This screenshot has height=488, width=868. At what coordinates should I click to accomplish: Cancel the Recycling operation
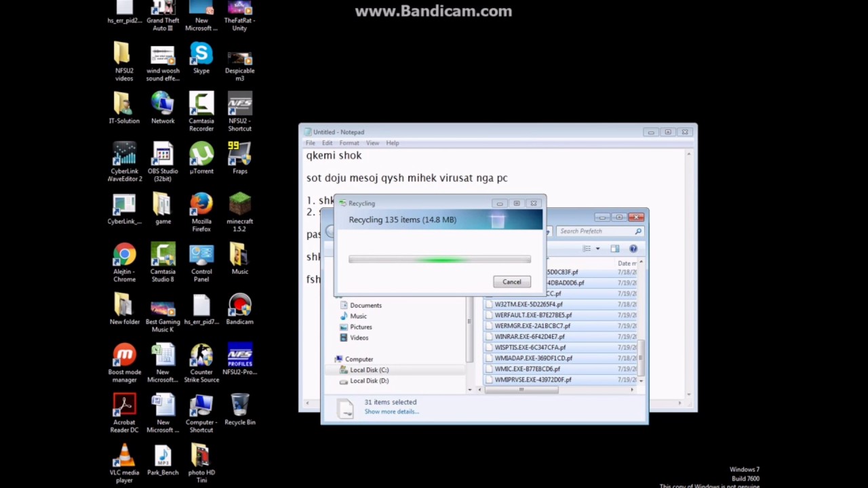[512, 282]
